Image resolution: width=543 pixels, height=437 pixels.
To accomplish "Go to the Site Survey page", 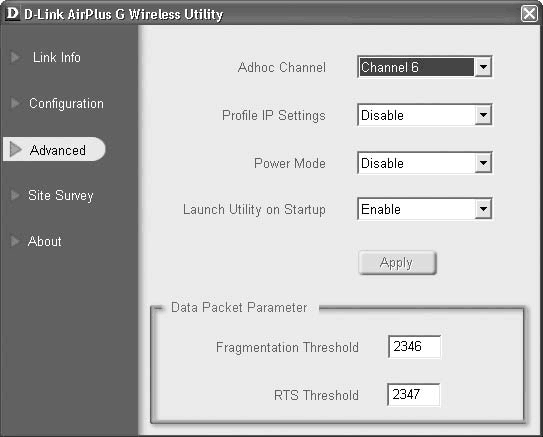I will [x=61, y=196].
